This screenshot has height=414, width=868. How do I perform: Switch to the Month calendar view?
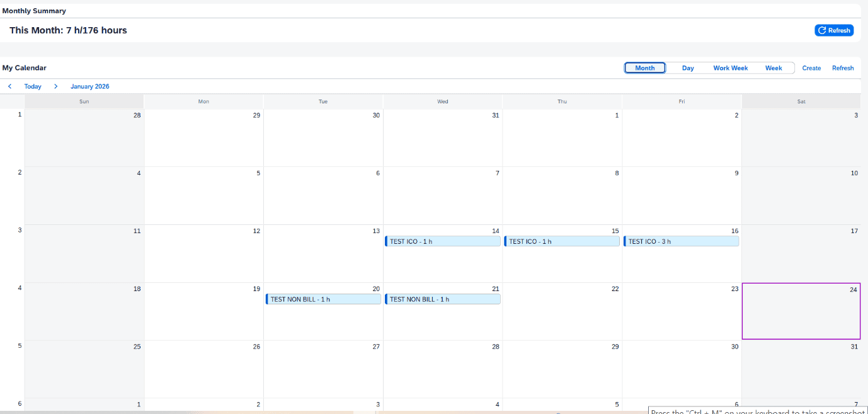point(644,68)
